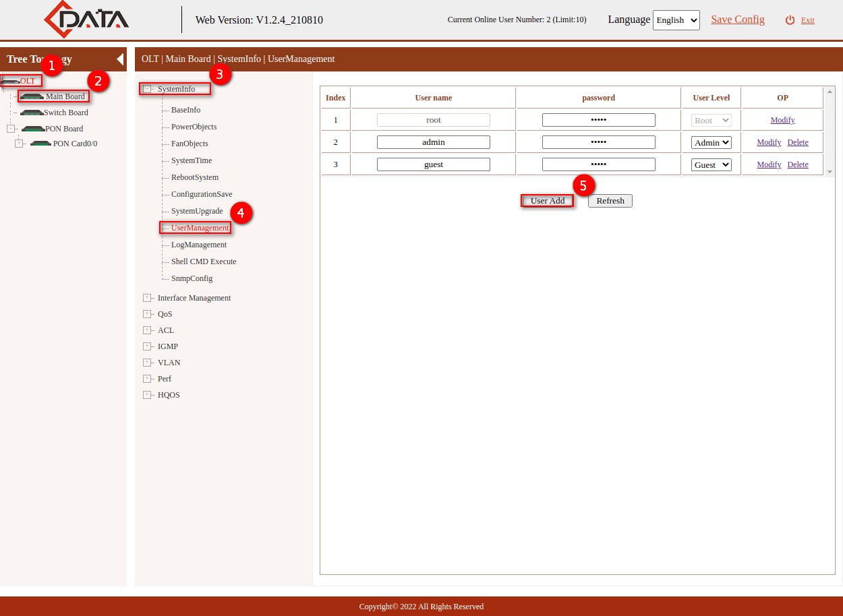Open the LogManagement menu item

pyautogui.click(x=198, y=245)
